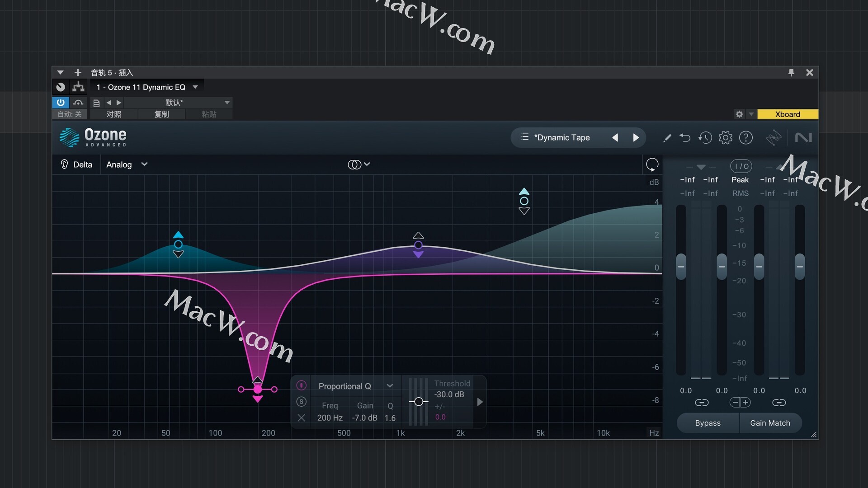
Task: Open the Proportional Q filter type dropdown
Action: click(355, 386)
